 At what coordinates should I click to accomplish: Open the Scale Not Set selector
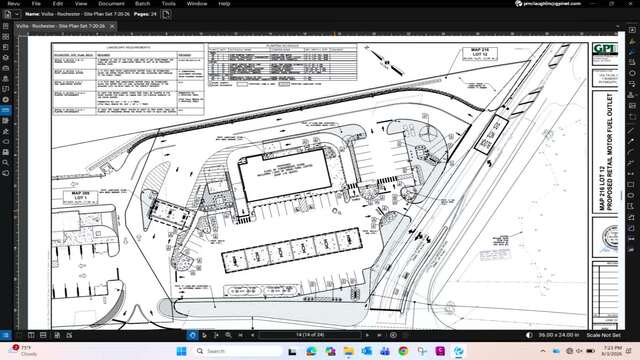(603, 335)
